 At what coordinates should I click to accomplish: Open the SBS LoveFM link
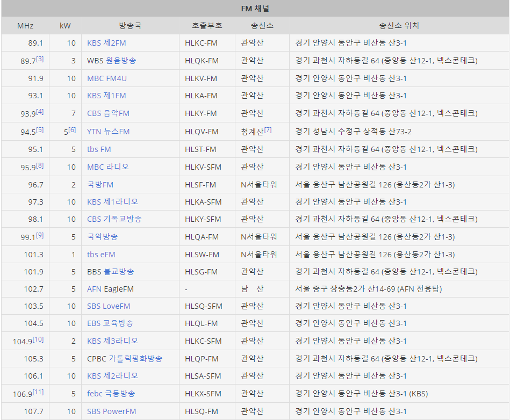pos(109,306)
